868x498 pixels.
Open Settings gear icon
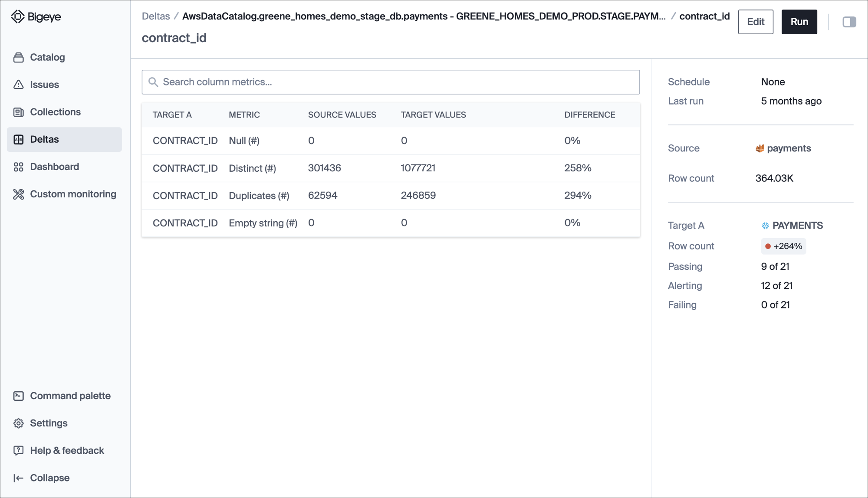pyautogui.click(x=18, y=423)
